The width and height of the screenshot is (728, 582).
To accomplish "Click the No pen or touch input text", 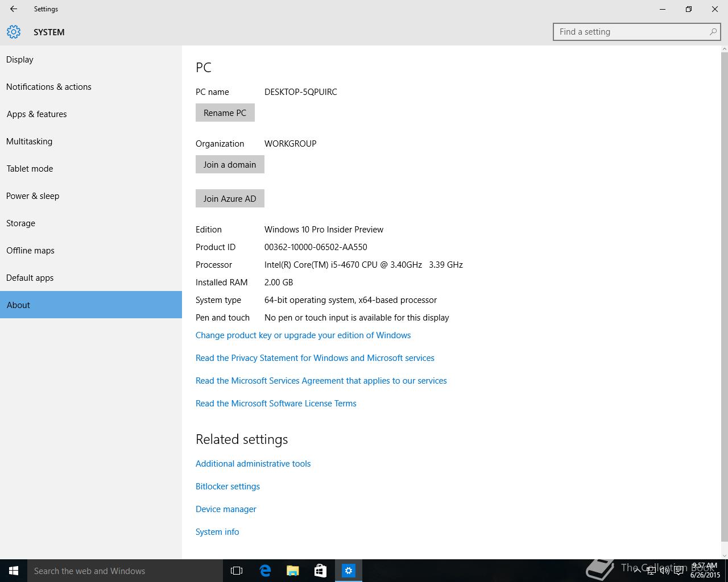I will pyautogui.click(x=357, y=318).
